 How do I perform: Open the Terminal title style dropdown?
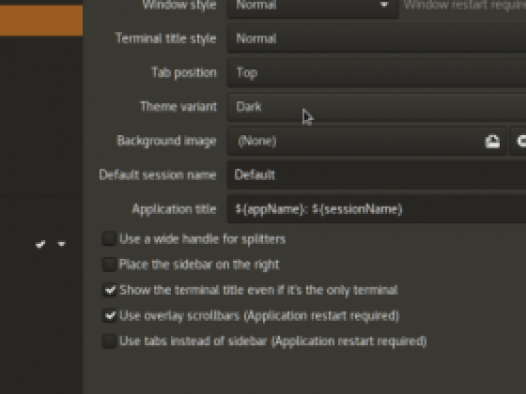[x=377, y=39]
